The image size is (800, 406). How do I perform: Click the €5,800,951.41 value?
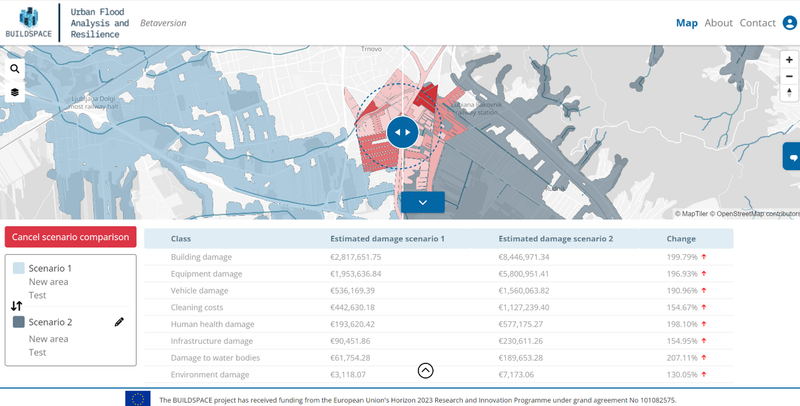tap(524, 274)
